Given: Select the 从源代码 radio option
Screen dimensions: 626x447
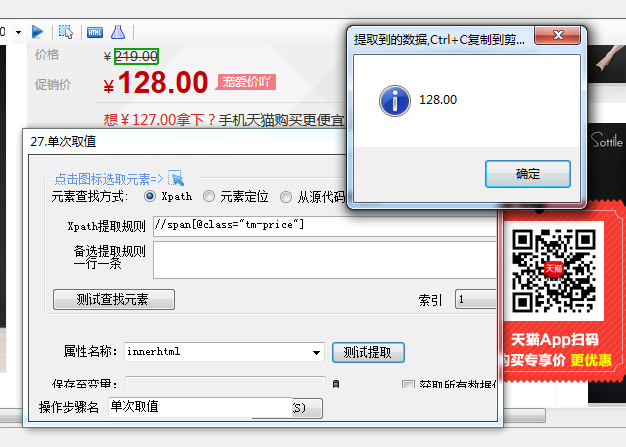Looking at the screenshot, I should (x=286, y=197).
